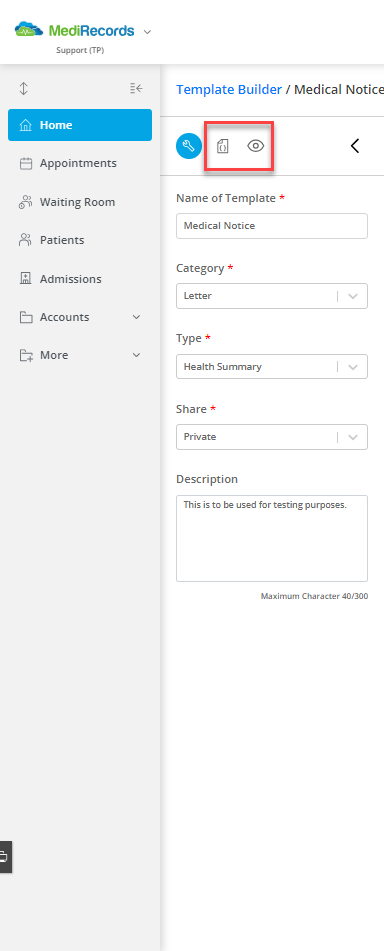Follow the Template Builder breadcrumb link

[x=229, y=90]
